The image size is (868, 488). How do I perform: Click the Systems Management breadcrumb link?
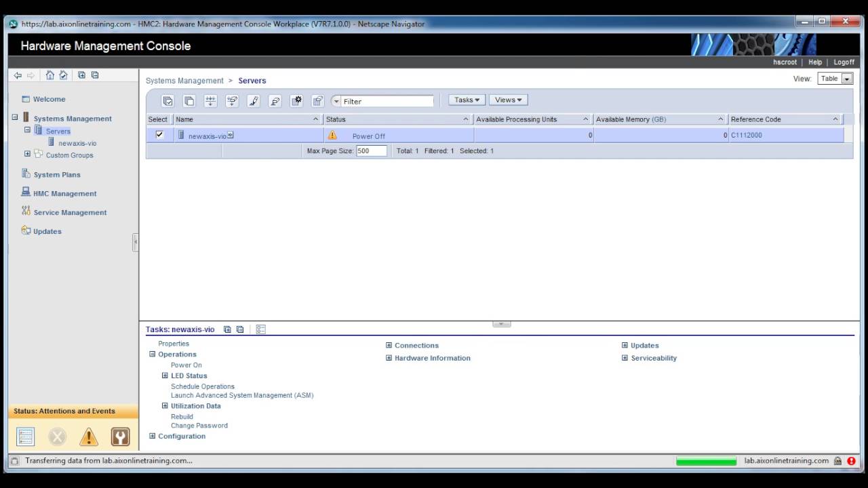pyautogui.click(x=184, y=81)
